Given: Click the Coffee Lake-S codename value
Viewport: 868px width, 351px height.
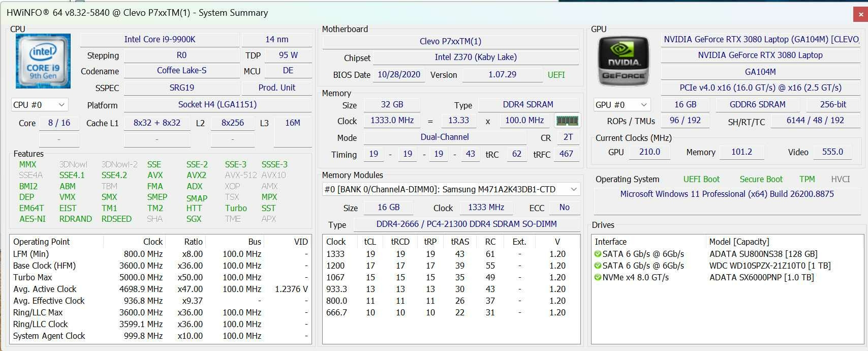Looking at the screenshot, I should tap(181, 71).
